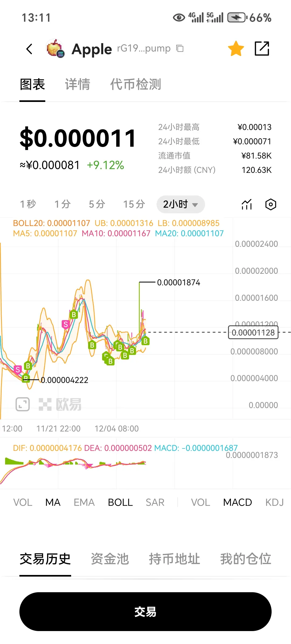
Task: Expand chart to fullscreen icon
Action: 23,404
